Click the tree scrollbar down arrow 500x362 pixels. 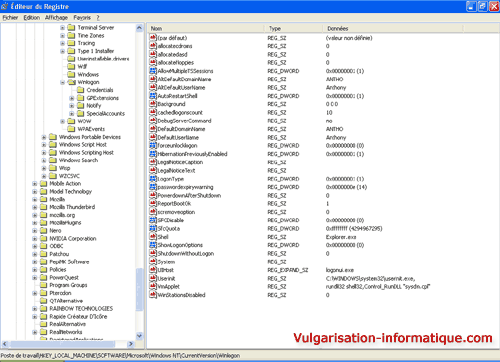point(139,336)
